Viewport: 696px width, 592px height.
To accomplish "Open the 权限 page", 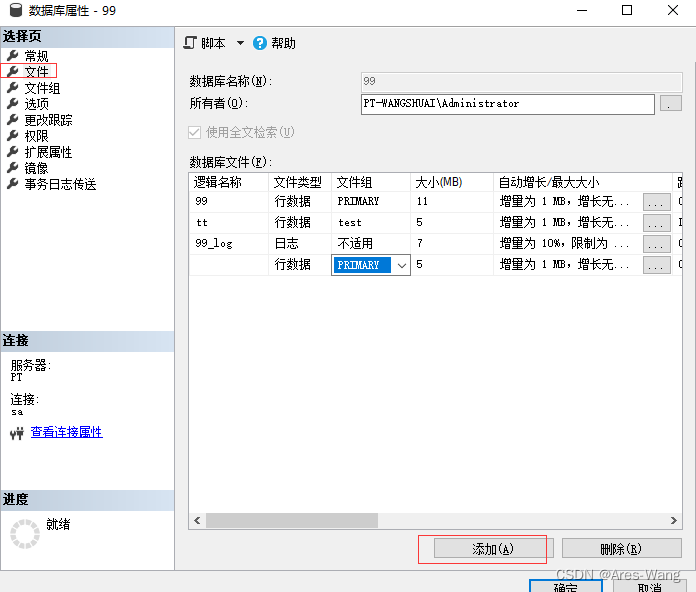I will [x=36, y=136].
